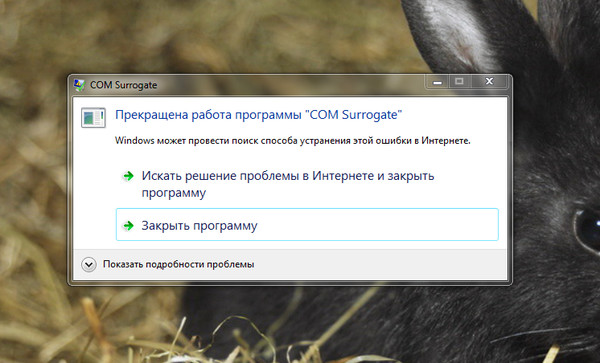The height and width of the screenshot is (363, 600).
Task: Click the green arrow next to 'Закрыть программу'
Action: point(128,226)
